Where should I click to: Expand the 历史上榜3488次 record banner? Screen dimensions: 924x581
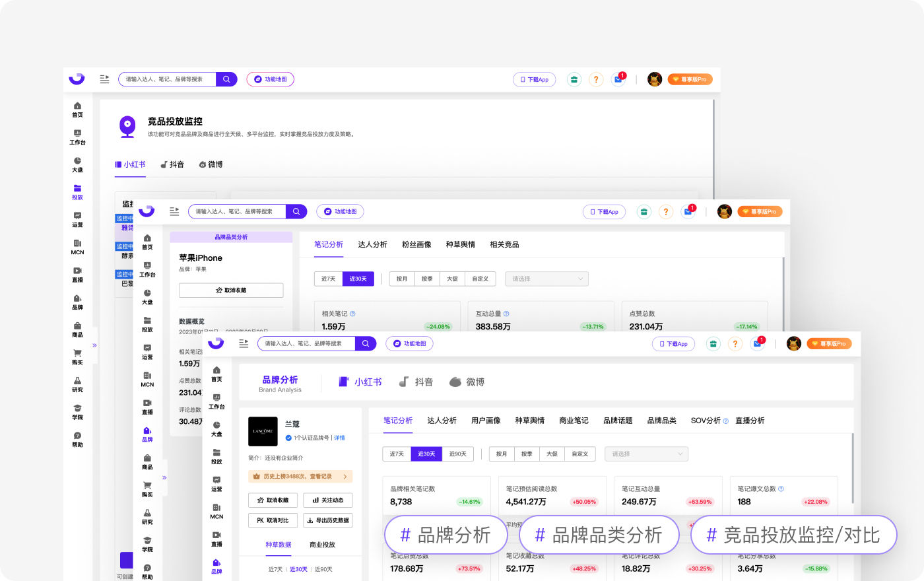click(300, 477)
